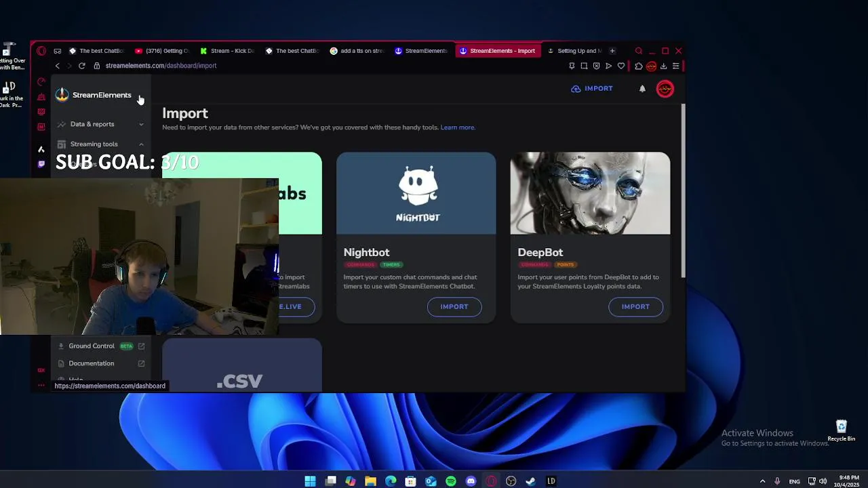
Task: Click the DeepBot card heading
Action: tap(540, 252)
